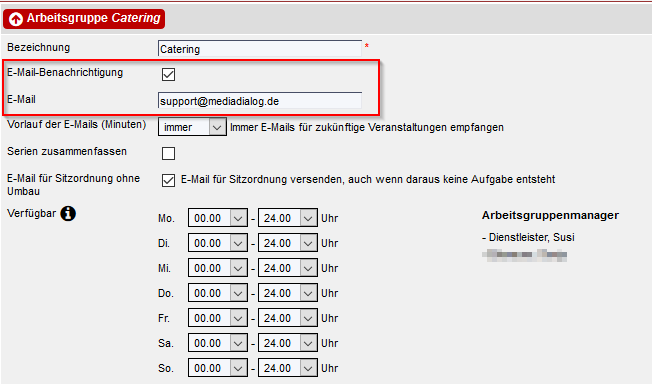Toggle the E-Mail-Benachrichtigung checkbox
Viewport: 652px width, 384px height.
point(168,74)
